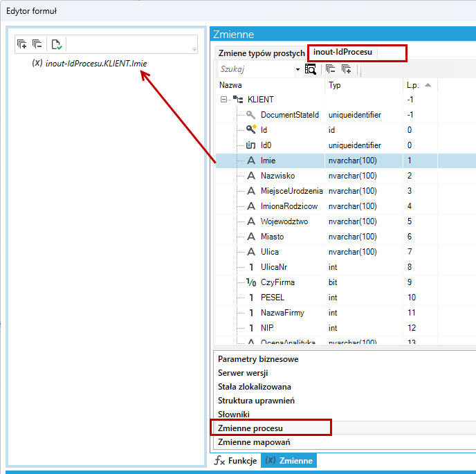The height and width of the screenshot is (474, 476).
Task: Click the nvarchar(100) type cell for Nazwisko
Action: click(x=364, y=176)
